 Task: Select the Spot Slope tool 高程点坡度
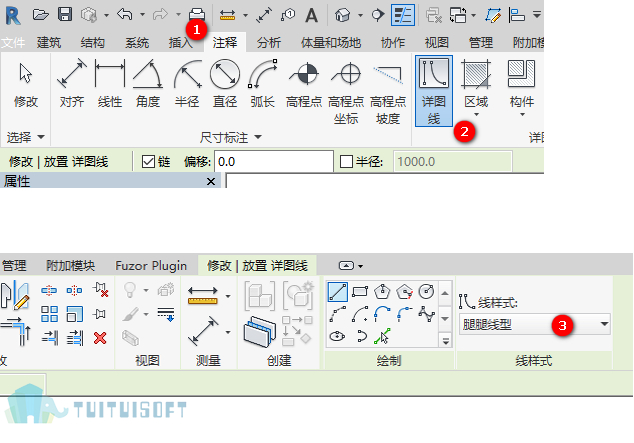tap(388, 92)
